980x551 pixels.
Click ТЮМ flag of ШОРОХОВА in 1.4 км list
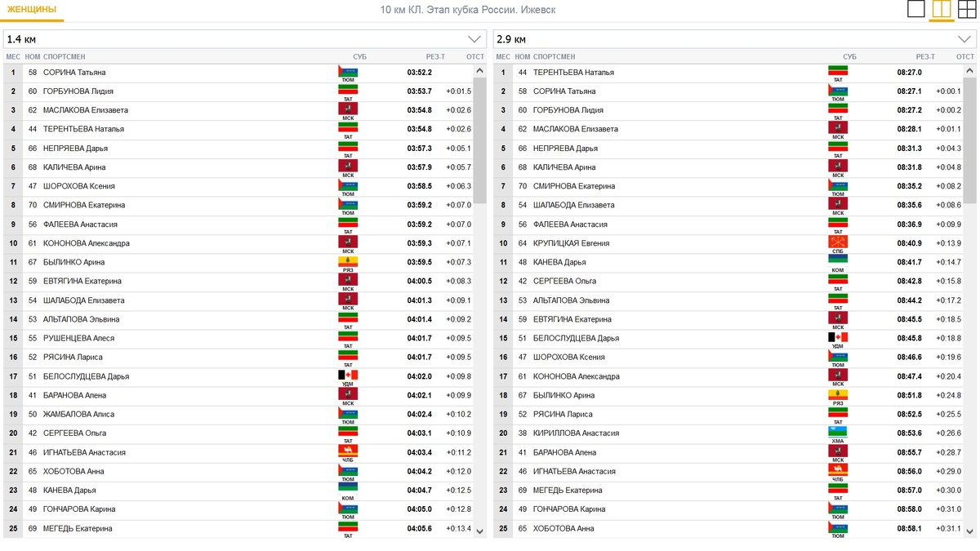click(348, 184)
